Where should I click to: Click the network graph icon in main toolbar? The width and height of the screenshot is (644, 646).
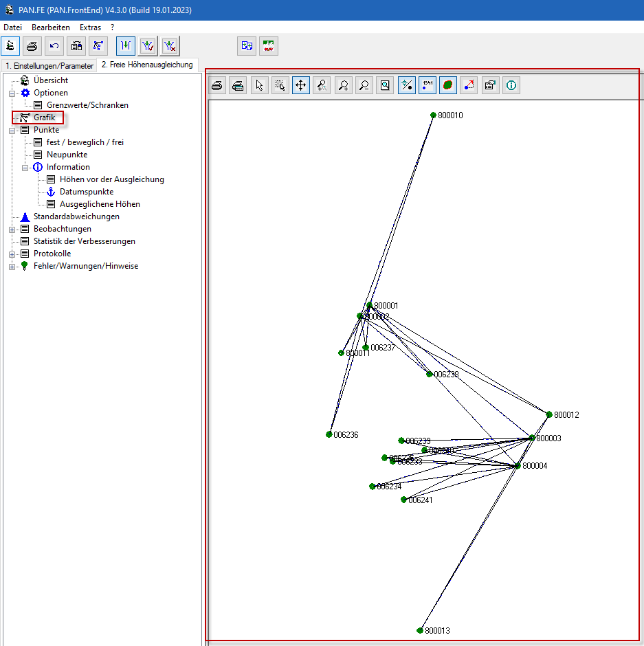coord(98,46)
